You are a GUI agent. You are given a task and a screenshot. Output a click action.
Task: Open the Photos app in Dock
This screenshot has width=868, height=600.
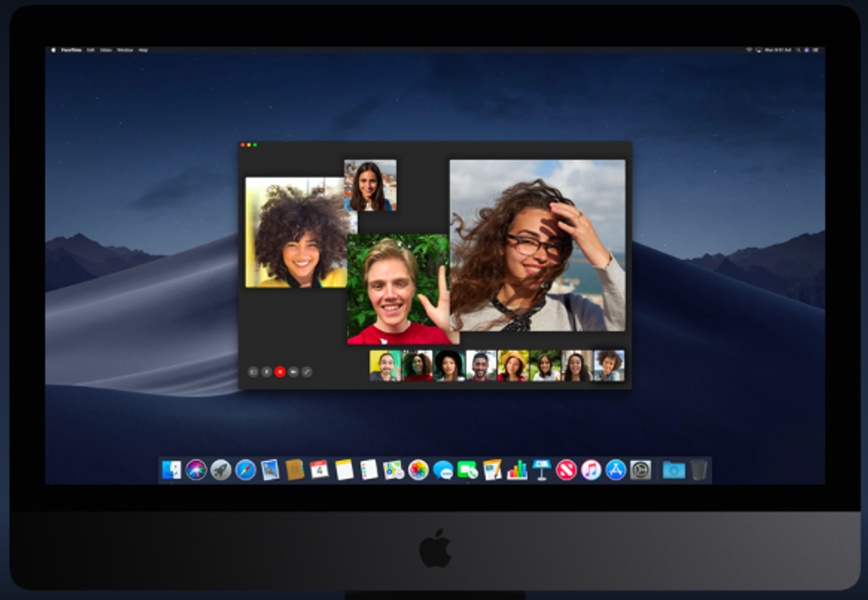point(418,470)
